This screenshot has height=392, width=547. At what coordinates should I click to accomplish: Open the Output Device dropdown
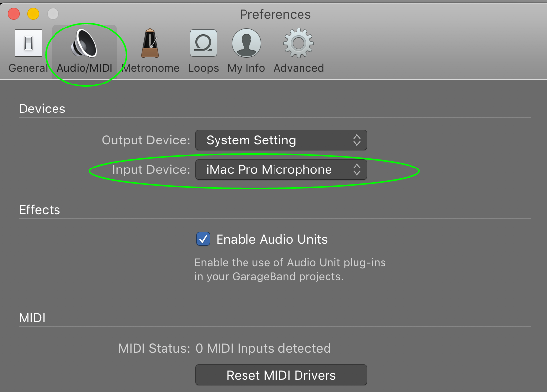[x=281, y=140]
